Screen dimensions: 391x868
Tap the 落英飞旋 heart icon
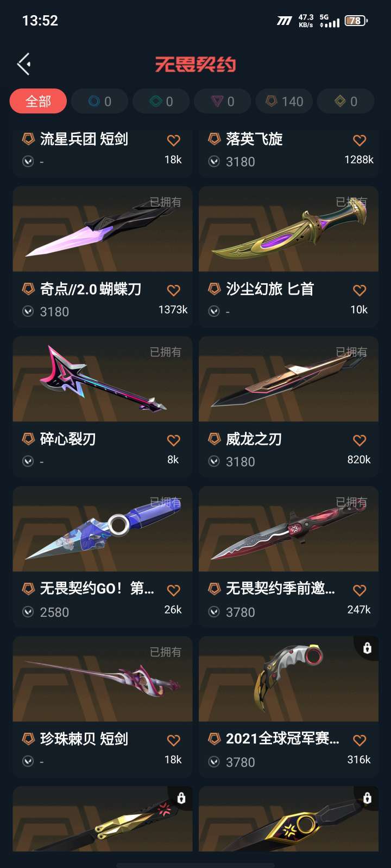360,141
